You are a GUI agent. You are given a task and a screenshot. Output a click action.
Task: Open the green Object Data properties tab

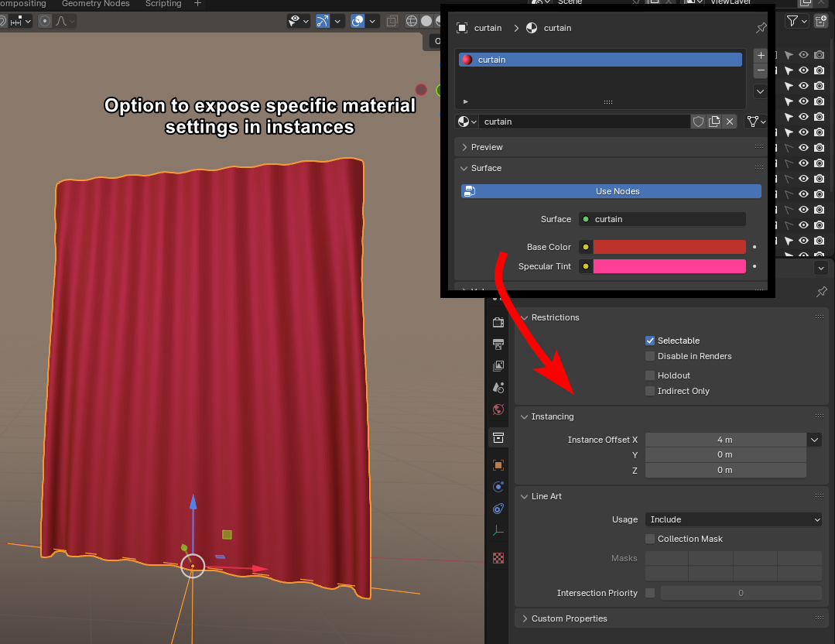[498, 530]
